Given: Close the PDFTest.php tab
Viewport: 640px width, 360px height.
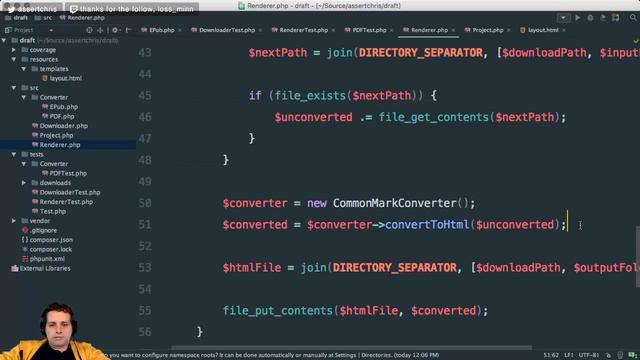Looking at the screenshot, I should 391,31.
